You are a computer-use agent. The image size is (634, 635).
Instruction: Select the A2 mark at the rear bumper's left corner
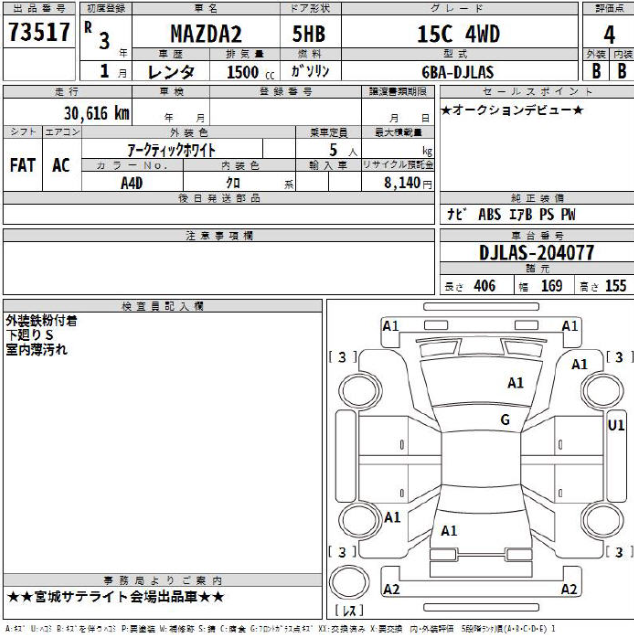coord(391,588)
